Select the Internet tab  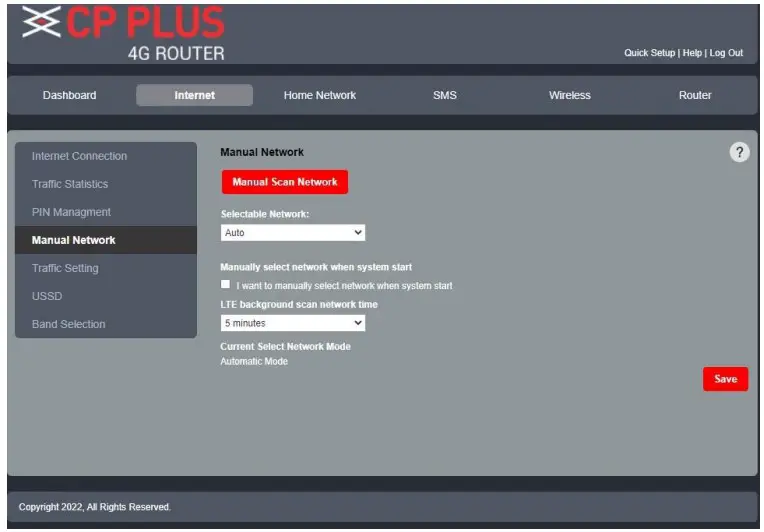pos(194,95)
